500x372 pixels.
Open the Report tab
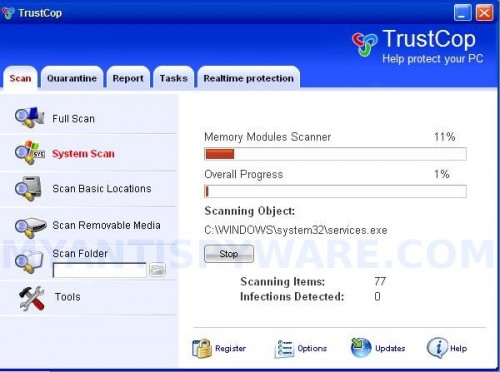[x=128, y=78]
